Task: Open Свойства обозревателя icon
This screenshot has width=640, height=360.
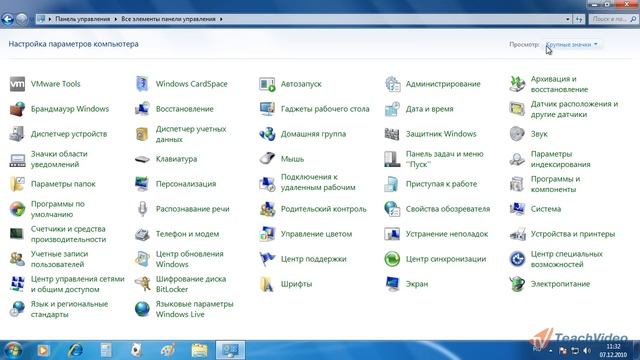Action: pyautogui.click(x=392, y=209)
